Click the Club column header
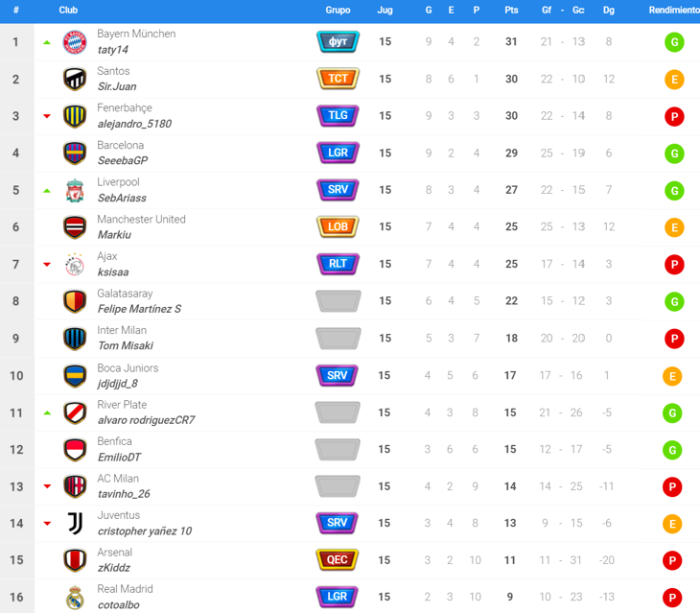The width and height of the screenshot is (700, 613). 68,11
